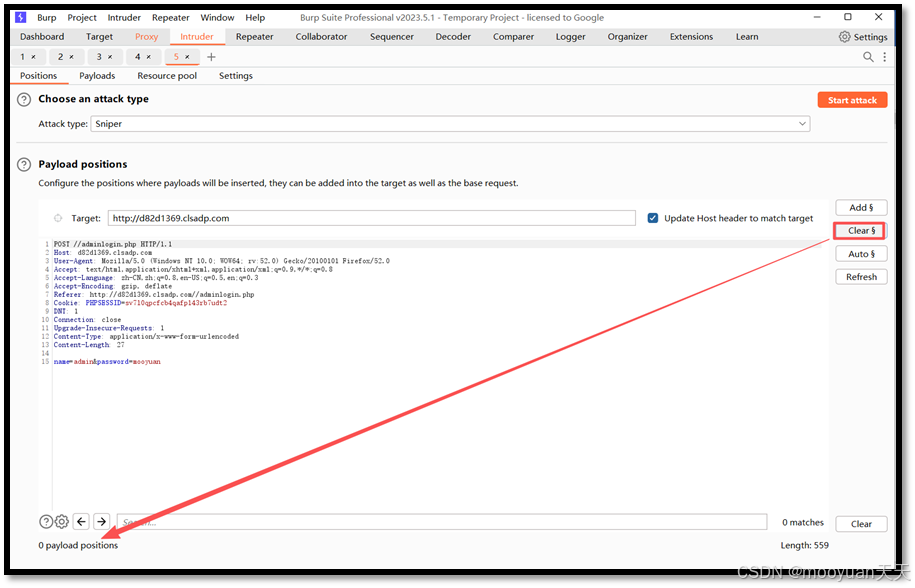
Task: Switch to the Learn tab
Action: 747,37
